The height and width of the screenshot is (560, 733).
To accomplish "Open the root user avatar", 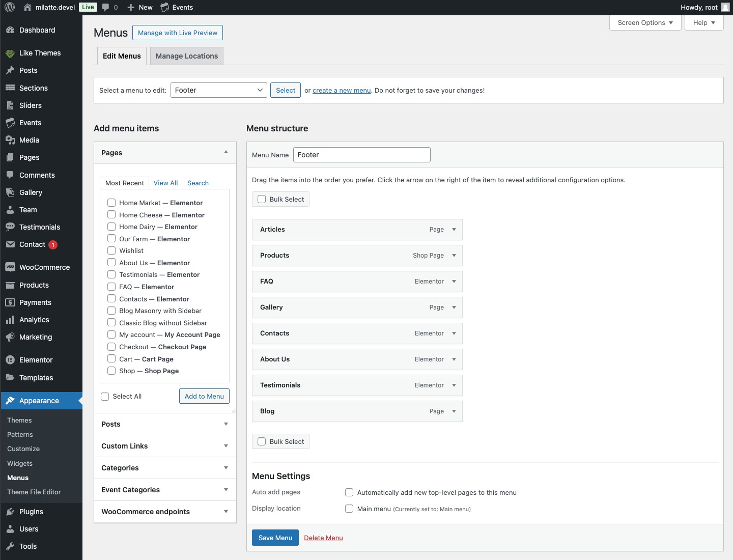I will [725, 7].
